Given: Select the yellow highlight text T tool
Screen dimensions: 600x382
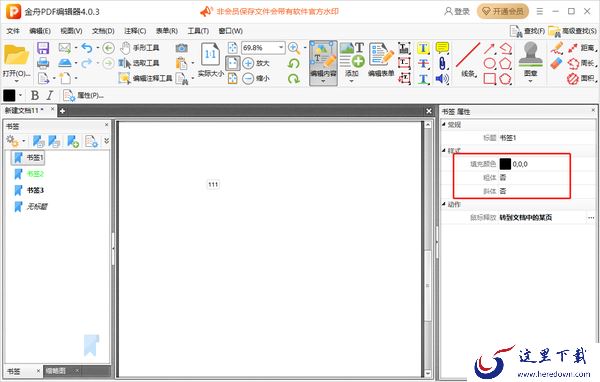Looking at the screenshot, I should pyautogui.click(x=423, y=48).
